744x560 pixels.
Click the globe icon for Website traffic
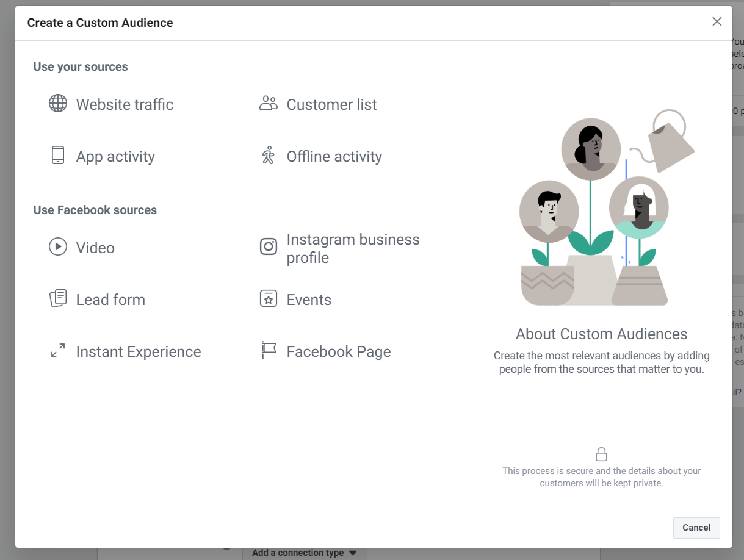58,103
